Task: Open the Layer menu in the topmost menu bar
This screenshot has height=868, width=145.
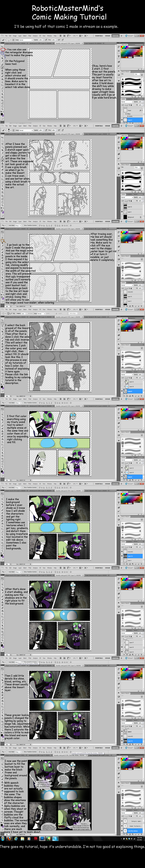Action: (x=20, y=36)
